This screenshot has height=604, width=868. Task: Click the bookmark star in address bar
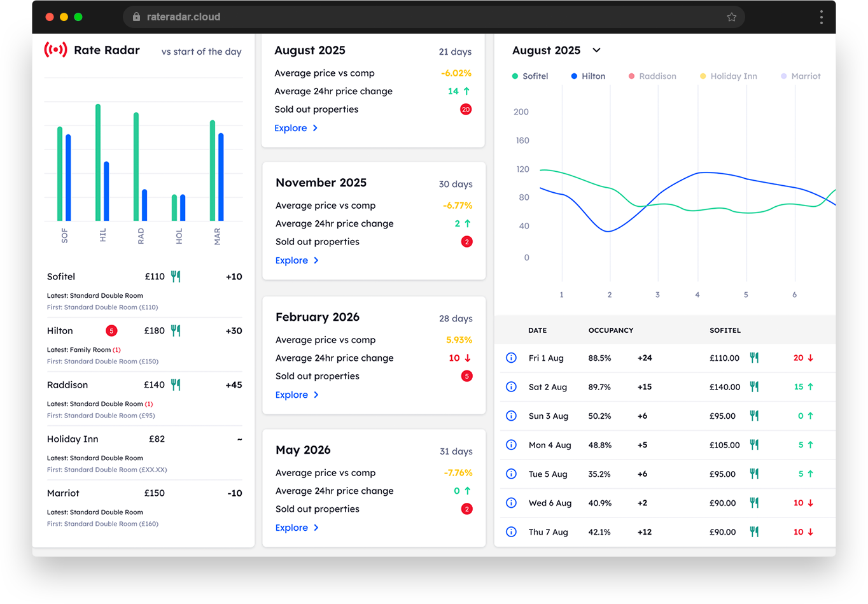coord(731,17)
